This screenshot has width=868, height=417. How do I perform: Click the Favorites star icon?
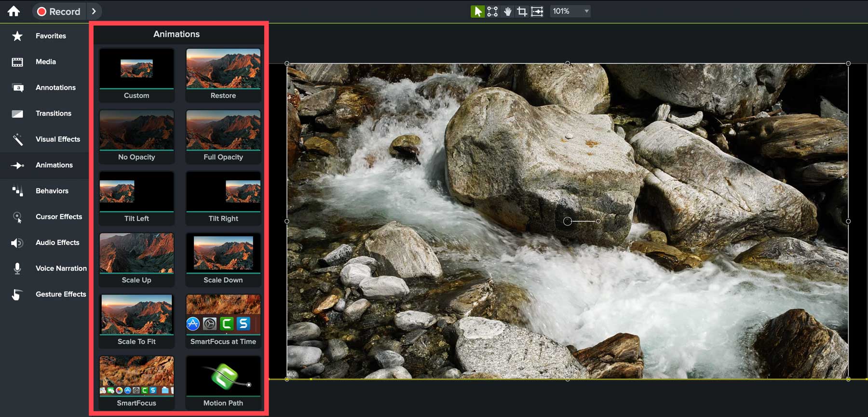(x=17, y=36)
